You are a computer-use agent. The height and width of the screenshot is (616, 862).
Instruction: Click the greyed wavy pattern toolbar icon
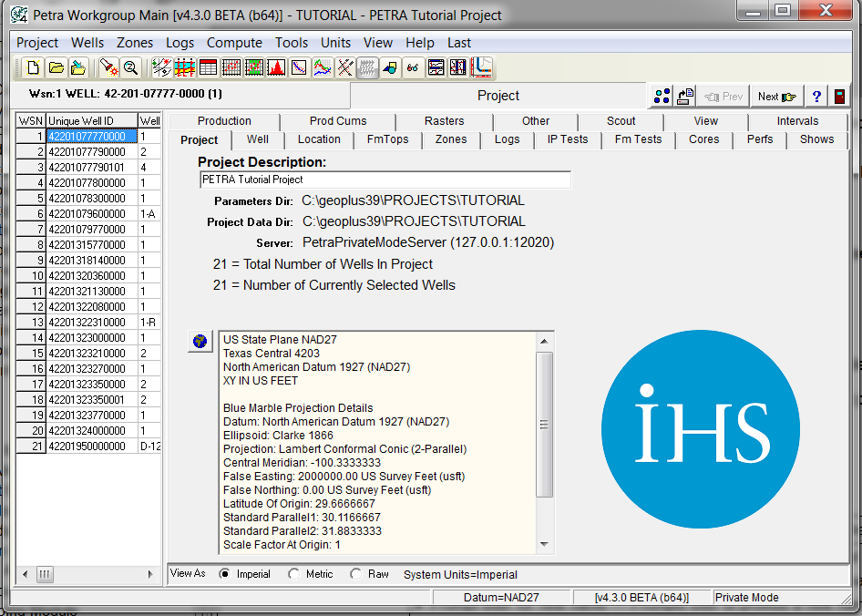coord(367,68)
